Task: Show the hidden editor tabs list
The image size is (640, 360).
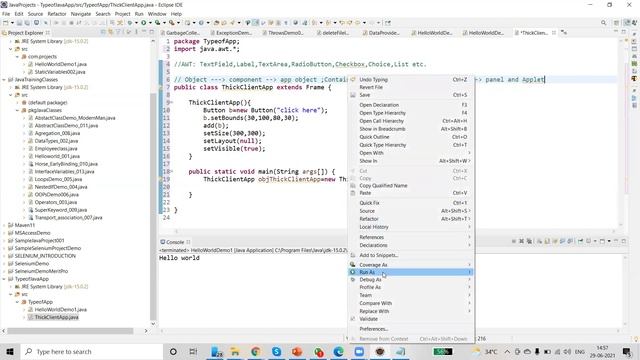Action: (564, 33)
